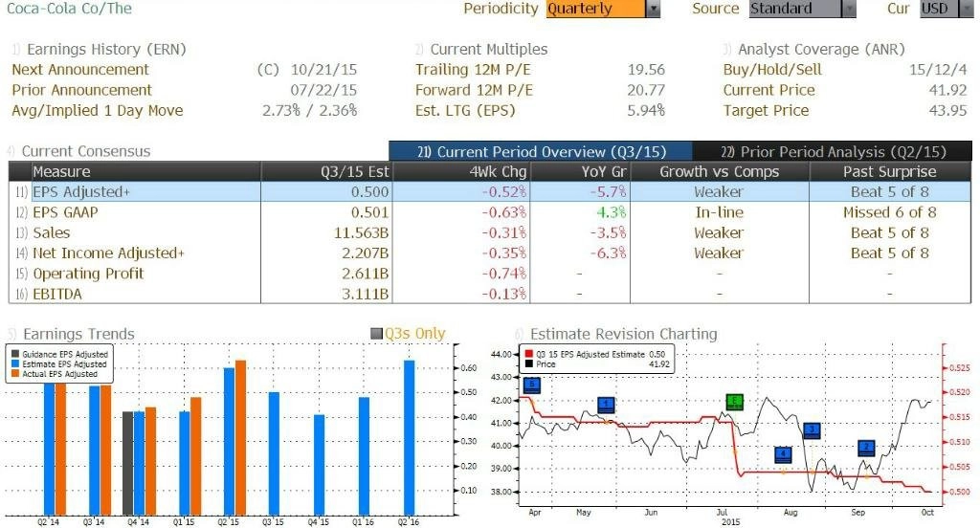Image resolution: width=980 pixels, height=528 pixels.
Task: Open the Current Consensus section heading
Action: [x=85, y=151]
